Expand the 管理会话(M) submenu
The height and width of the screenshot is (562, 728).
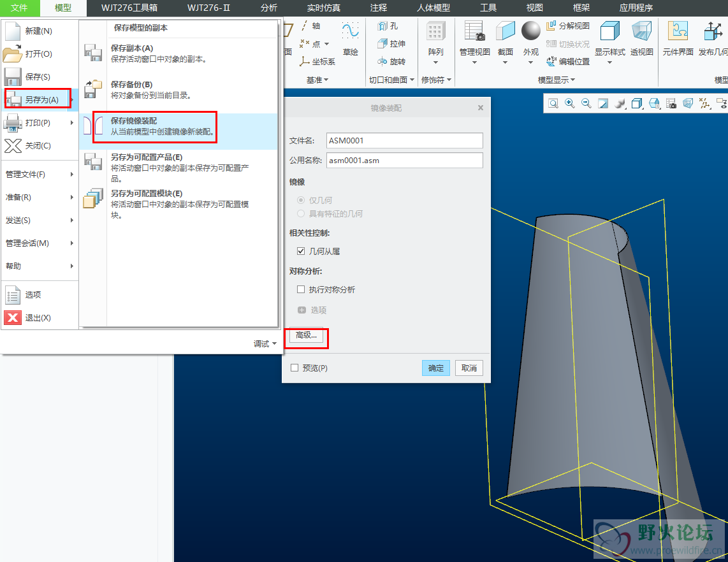pos(72,243)
